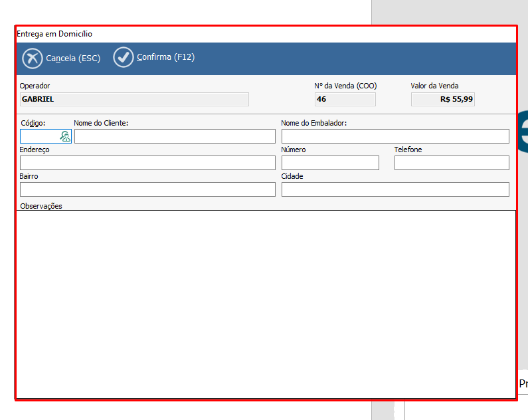Click the Valor da Venda R$ 55,99 field
Screen dimensions: 528x420
click(443, 99)
